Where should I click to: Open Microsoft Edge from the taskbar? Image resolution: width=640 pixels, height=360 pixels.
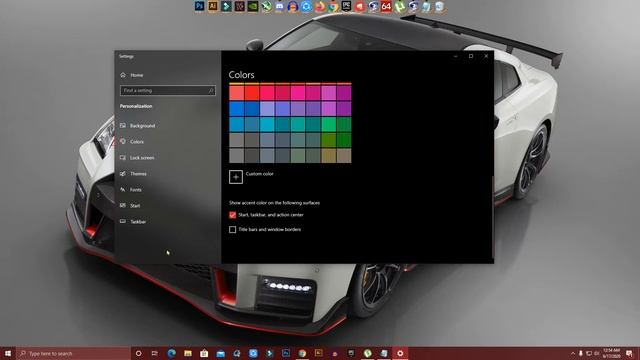[171, 353]
